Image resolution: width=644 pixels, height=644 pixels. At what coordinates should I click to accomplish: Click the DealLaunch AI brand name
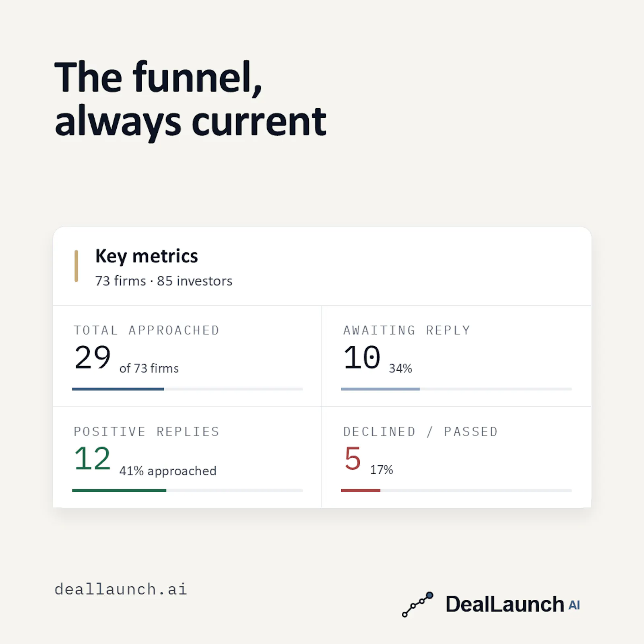tap(512, 605)
